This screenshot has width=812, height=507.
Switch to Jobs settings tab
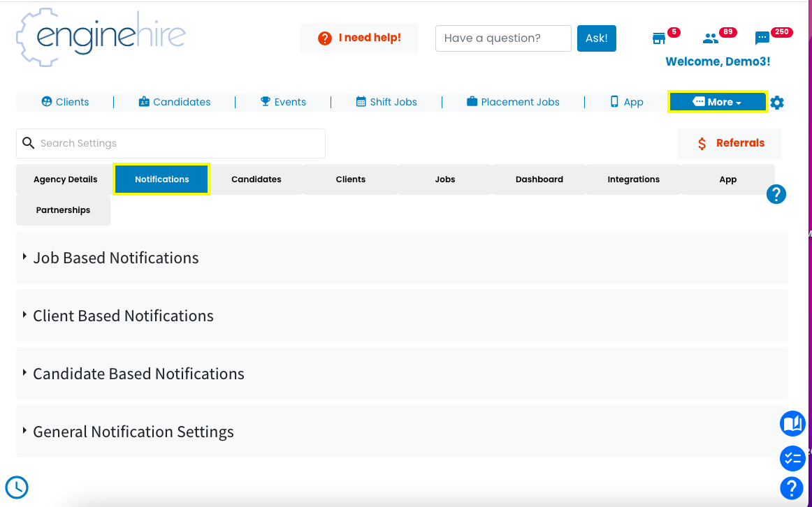[x=445, y=179]
